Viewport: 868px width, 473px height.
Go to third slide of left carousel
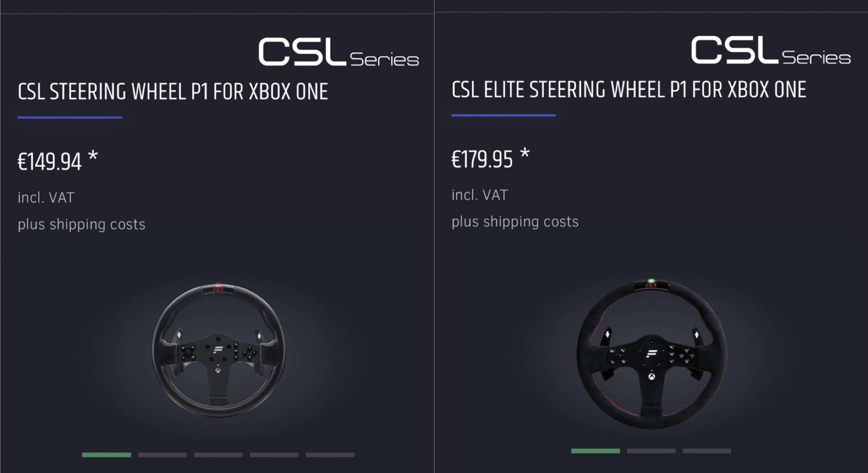tap(218, 455)
